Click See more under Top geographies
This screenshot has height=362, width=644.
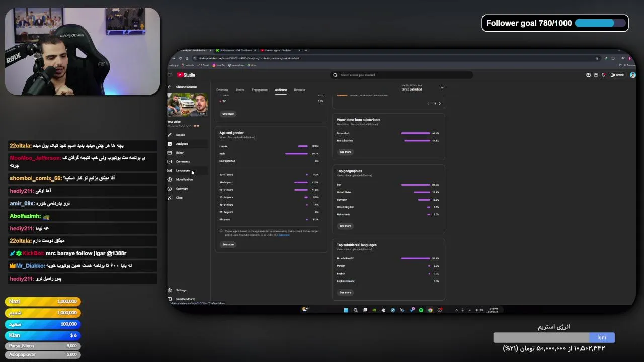tap(345, 226)
